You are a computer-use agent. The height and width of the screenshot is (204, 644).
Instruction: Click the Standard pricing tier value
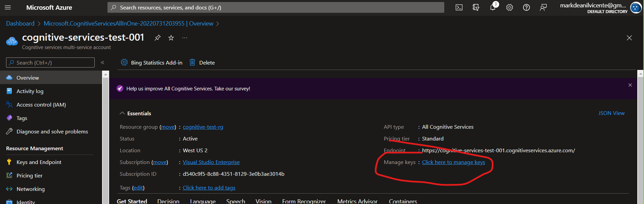433,139
